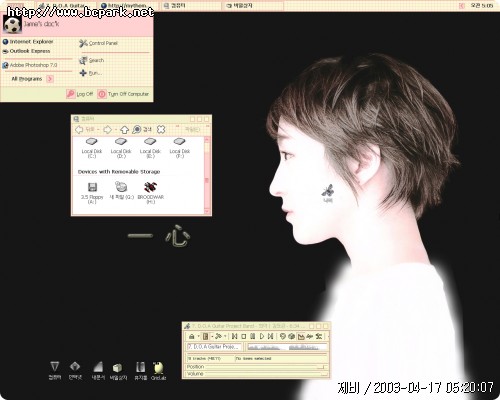Screen dimensions: 500x400
Task: Click the diamond-shaped desktop icon at bottom
Action: pos(75,371)
